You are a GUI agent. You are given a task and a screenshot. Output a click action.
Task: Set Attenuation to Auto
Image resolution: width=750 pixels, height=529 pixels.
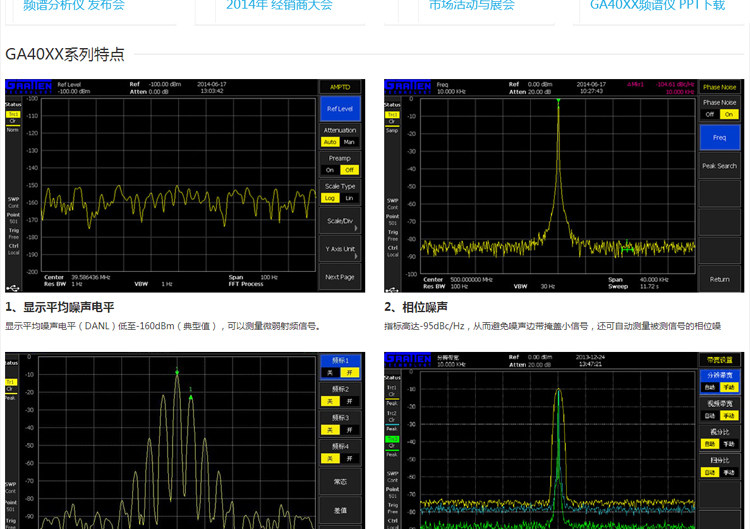click(x=330, y=142)
